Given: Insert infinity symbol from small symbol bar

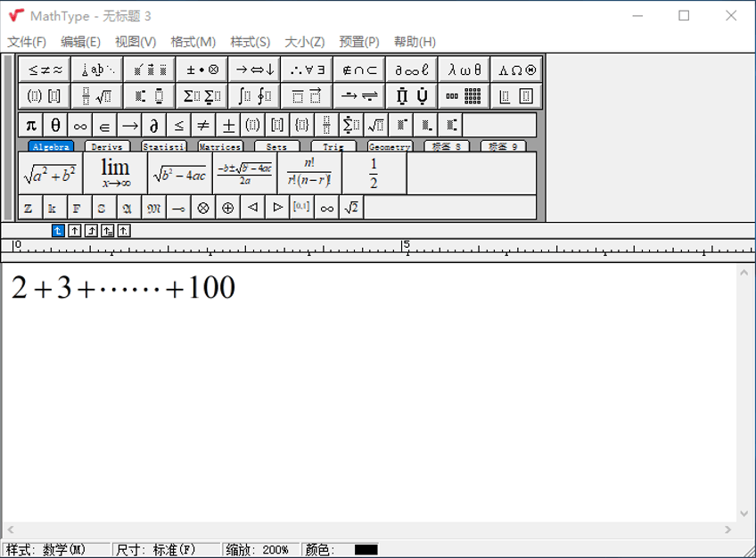Looking at the screenshot, I should click(x=80, y=126).
